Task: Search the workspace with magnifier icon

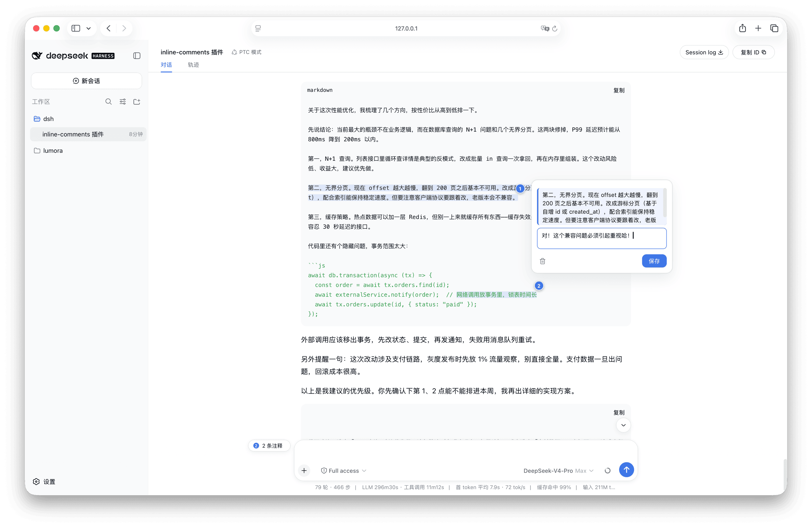Action: 109,102
